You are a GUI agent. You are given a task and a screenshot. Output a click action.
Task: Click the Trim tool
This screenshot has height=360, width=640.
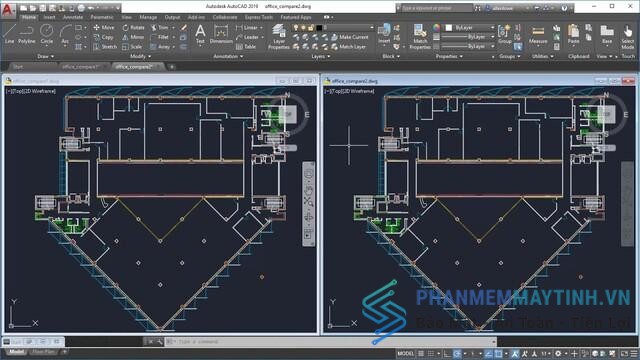(160, 27)
